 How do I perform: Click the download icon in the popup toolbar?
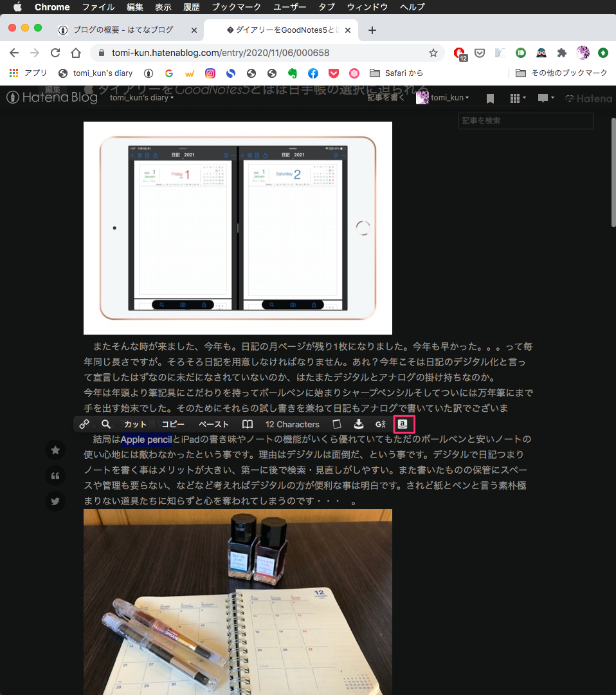coord(358,424)
